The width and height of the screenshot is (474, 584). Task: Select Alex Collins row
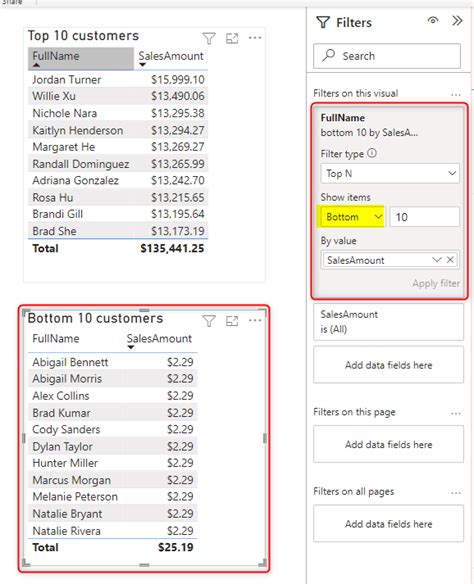[112, 396]
